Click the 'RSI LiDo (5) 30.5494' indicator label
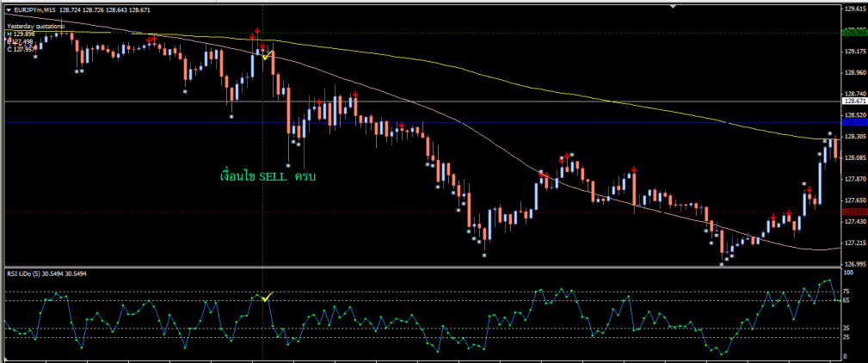The image size is (868, 363). 37,274
